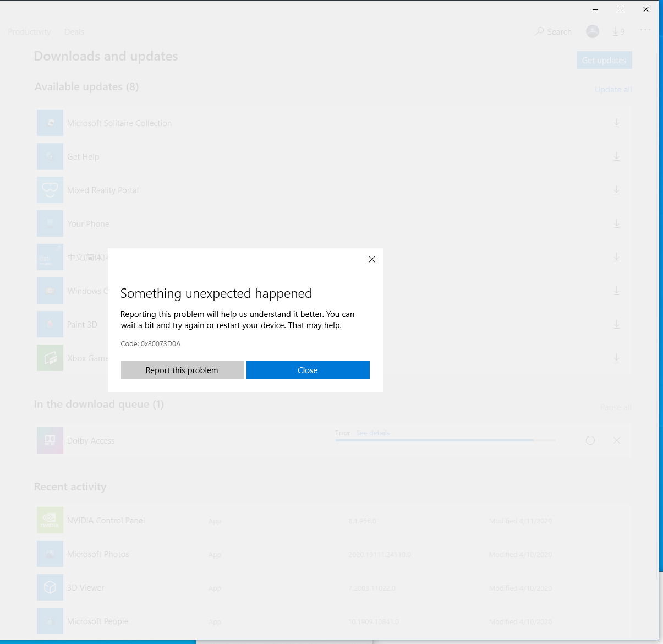Click the Get updates button
The height and width of the screenshot is (644, 663).
point(604,60)
